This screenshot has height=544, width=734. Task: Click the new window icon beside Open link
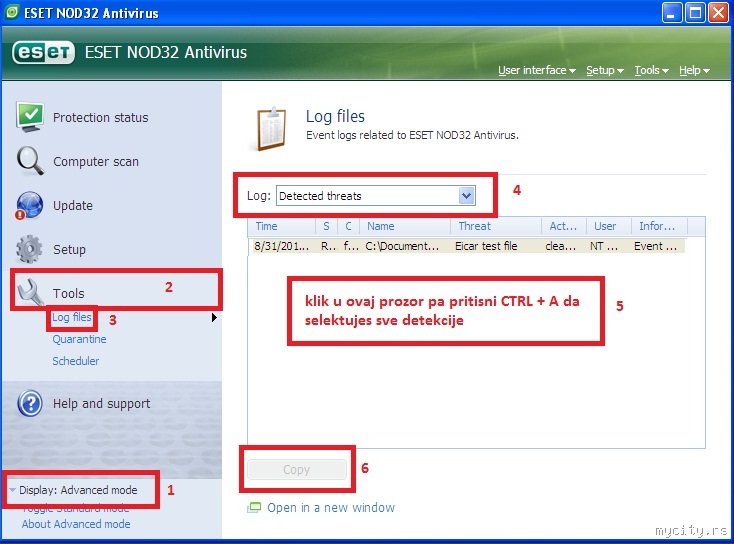click(254, 507)
